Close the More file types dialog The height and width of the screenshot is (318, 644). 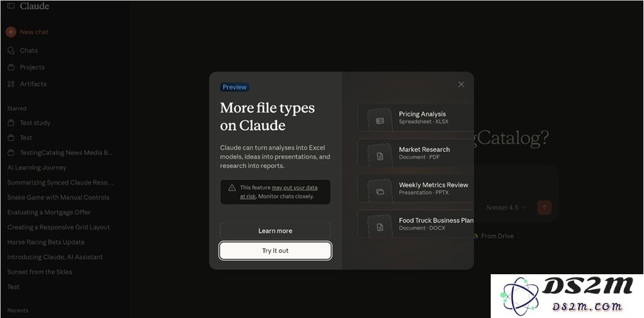(x=461, y=84)
